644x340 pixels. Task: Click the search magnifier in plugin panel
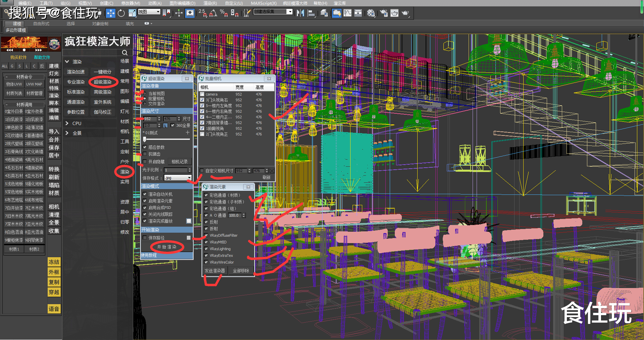[x=124, y=53]
